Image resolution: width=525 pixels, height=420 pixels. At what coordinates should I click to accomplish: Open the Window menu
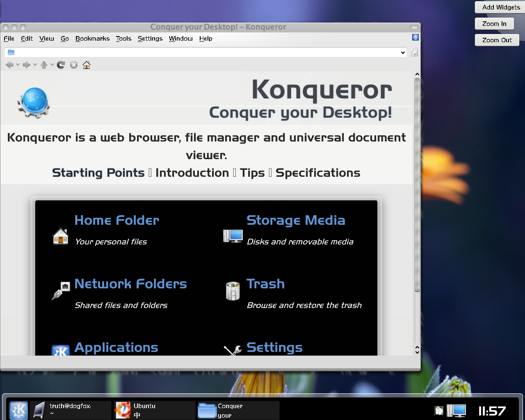coord(181,39)
